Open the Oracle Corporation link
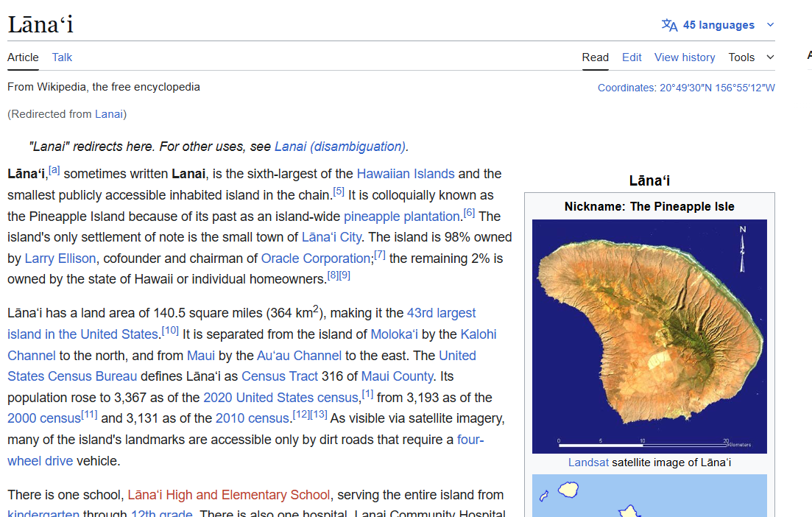The height and width of the screenshot is (517, 812). [x=315, y=258]
